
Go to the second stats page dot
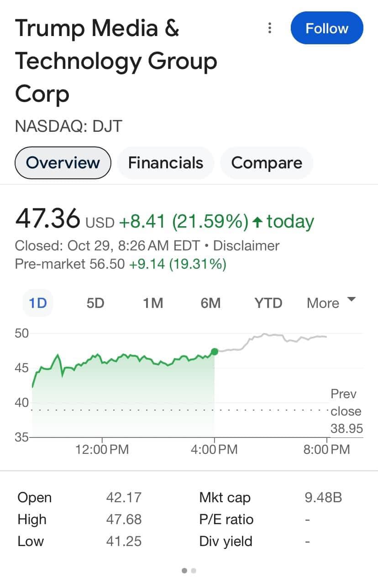pyautogui.click(x=194, y=570)
